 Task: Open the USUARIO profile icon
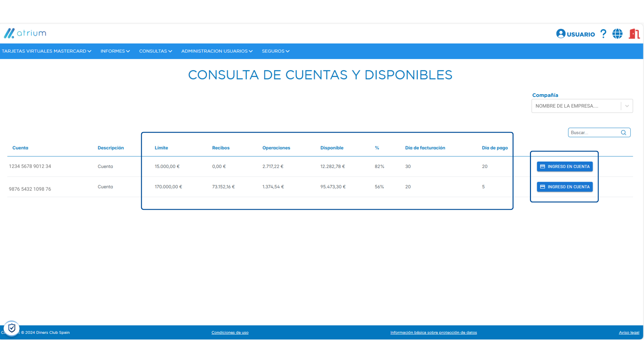pos(560,34)
